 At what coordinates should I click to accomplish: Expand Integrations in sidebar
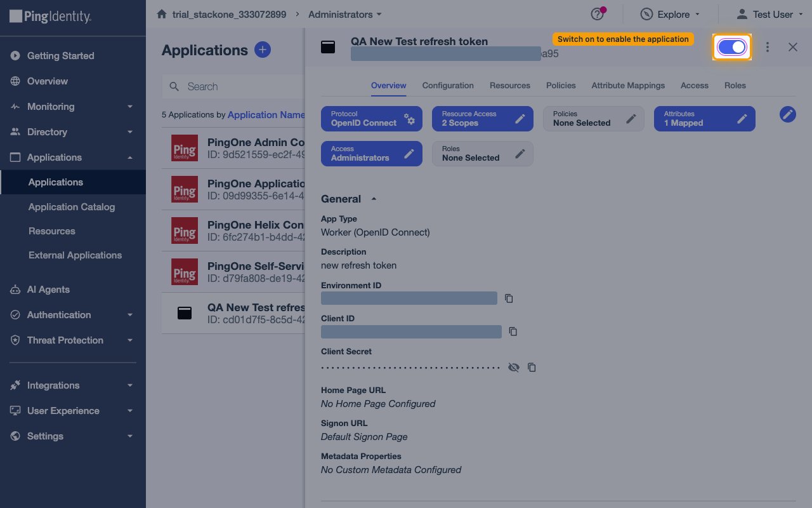point(73,385)
